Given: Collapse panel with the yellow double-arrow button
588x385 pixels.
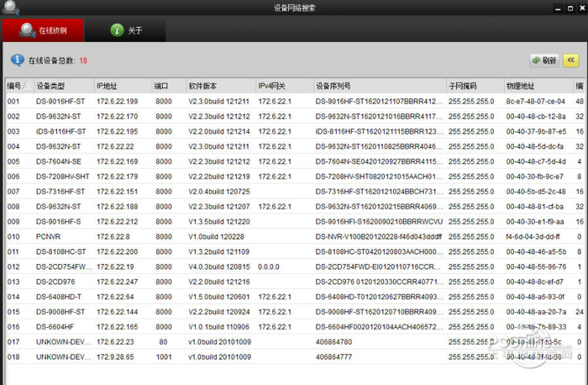Looking at the screenshot, I should 570,61.
